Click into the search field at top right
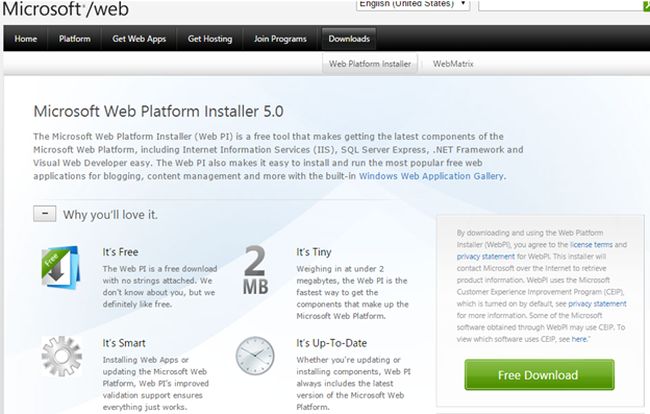 click(562, 5)
